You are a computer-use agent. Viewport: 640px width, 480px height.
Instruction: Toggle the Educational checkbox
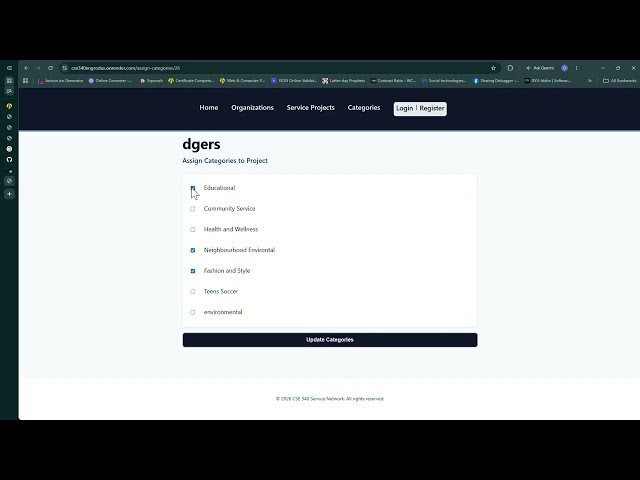[193, 188]
